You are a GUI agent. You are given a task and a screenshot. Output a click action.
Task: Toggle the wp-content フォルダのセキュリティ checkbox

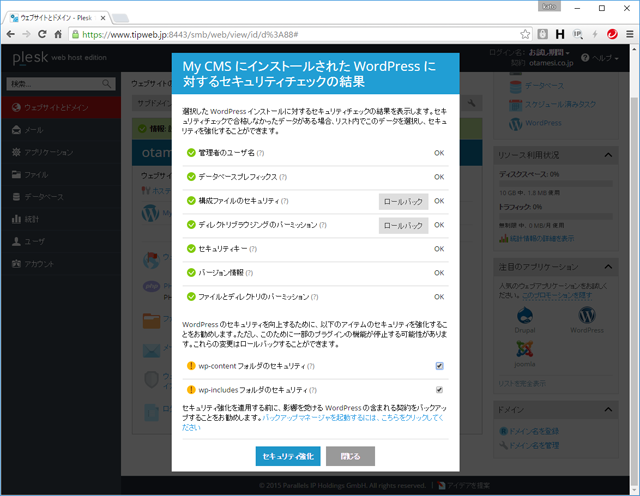coord(439,366)
